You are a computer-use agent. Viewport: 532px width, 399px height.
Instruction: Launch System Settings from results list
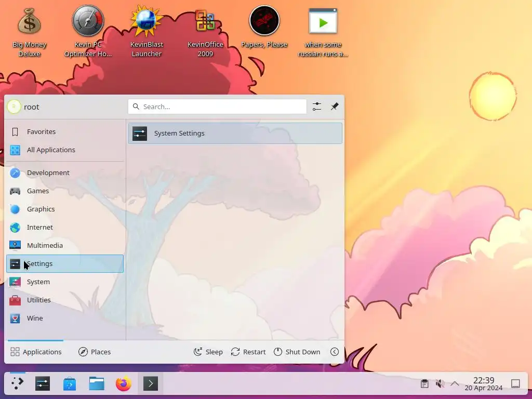(x=235, y=134)
